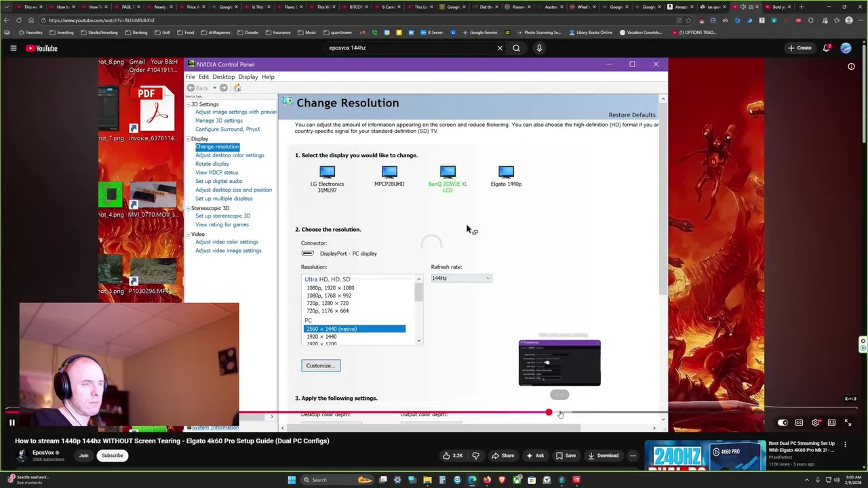Open Display menu in NVIDIA Control Panel video
The height and width of the screenshot is (488, 868).
248,77
